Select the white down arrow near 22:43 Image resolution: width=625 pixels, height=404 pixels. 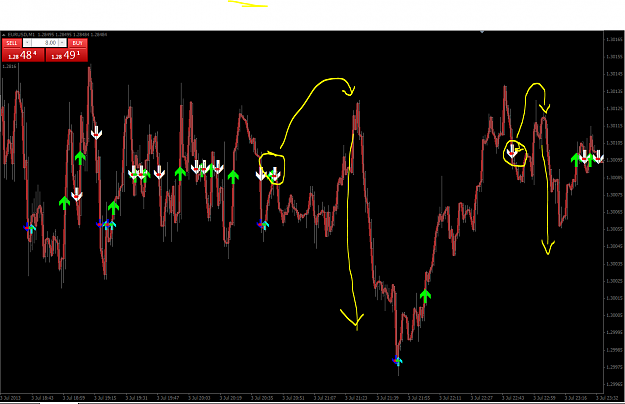[x=512, y=151]
